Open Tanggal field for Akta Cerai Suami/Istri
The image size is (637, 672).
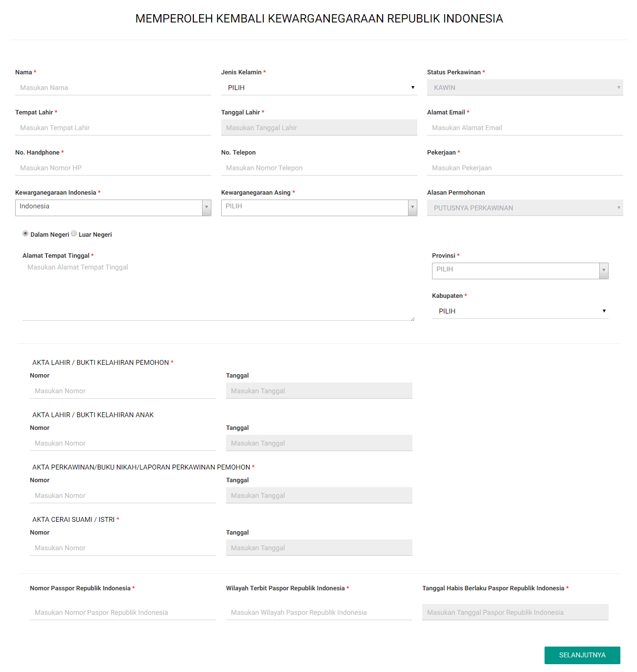319,548
